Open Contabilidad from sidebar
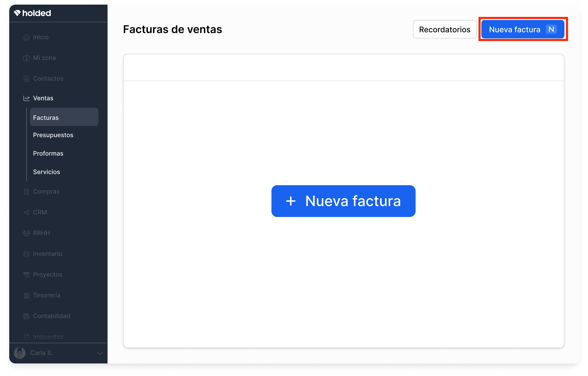The image size is (588, 376). coord(52,316)
